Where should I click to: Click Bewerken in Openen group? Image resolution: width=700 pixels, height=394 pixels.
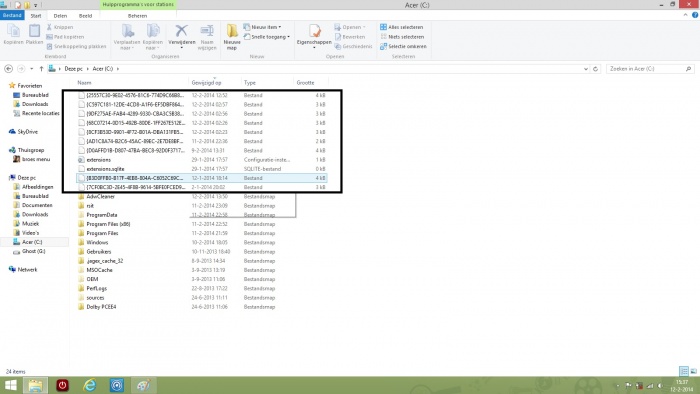click(x=350, y=37)
